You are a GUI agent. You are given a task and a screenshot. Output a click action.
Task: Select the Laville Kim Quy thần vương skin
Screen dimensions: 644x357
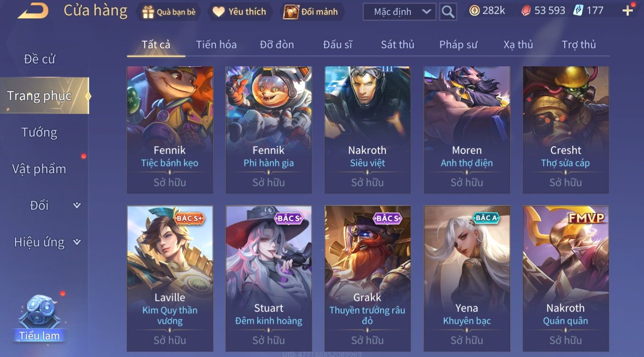click(x=170, y=279)
